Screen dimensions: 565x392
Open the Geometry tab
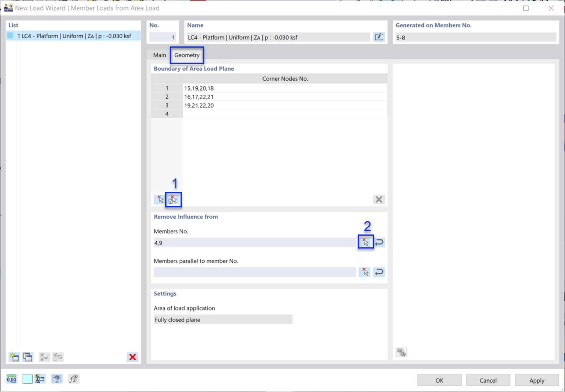point(187,55)
